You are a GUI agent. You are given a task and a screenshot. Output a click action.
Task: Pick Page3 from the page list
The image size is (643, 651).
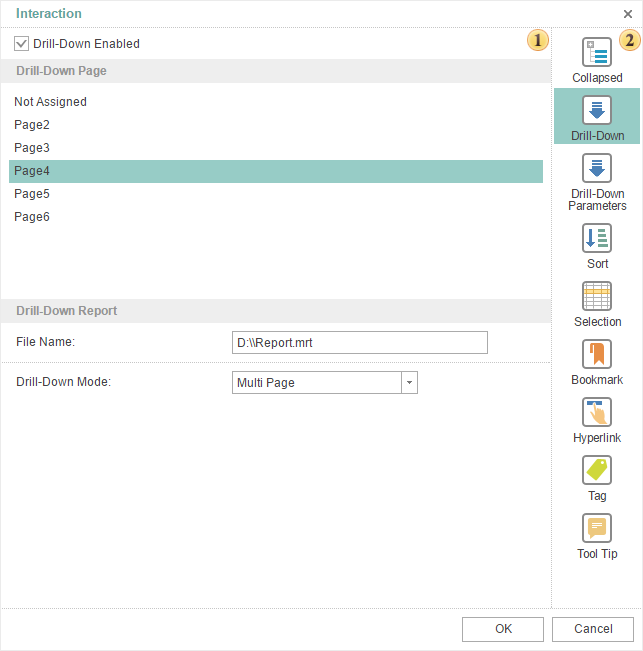(x=32, y=148)
